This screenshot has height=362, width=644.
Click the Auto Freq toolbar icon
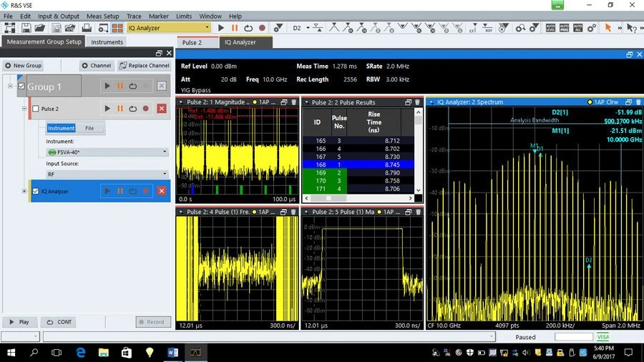(565, 28)
